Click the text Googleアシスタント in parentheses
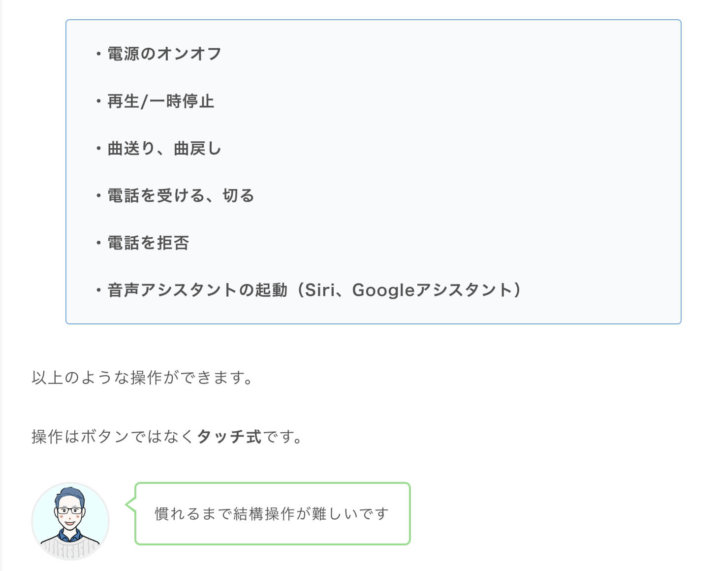720x571 pixels. [432, 290]
